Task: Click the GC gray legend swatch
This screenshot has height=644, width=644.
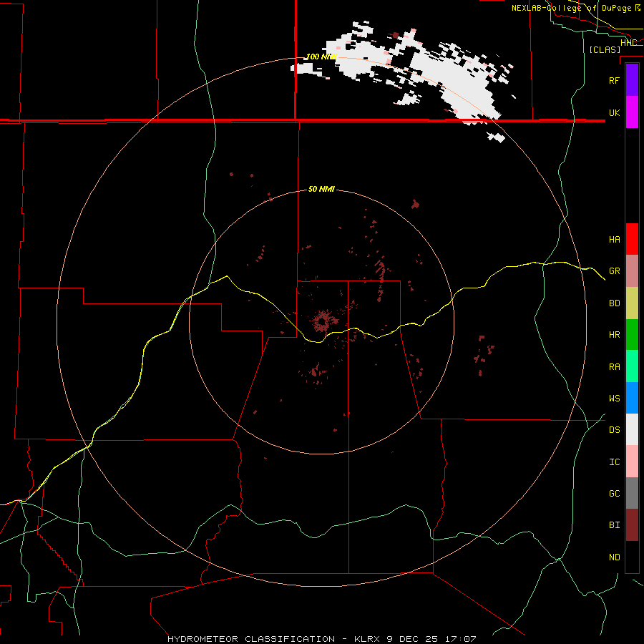Action: [632, 493]
